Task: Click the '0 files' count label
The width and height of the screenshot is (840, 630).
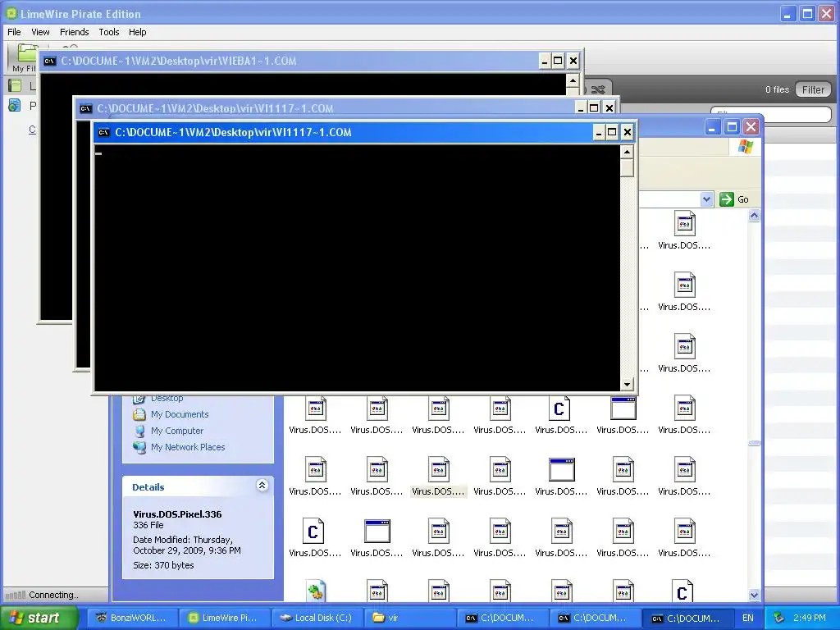Action: [777, 89]
